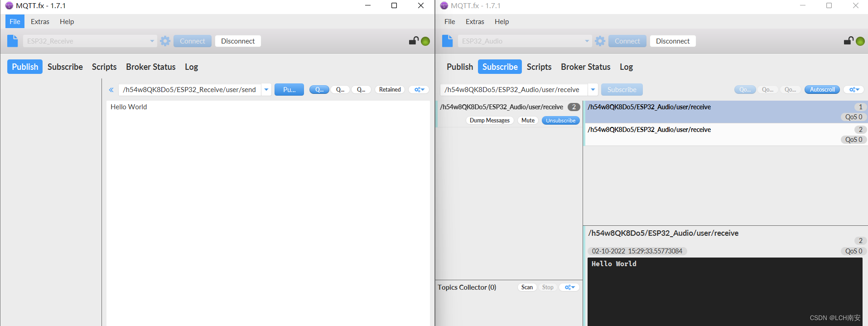Click the Connect button in the ESP32_Audio window
Screen dimensions: 868x326
[x=627, y=41]
